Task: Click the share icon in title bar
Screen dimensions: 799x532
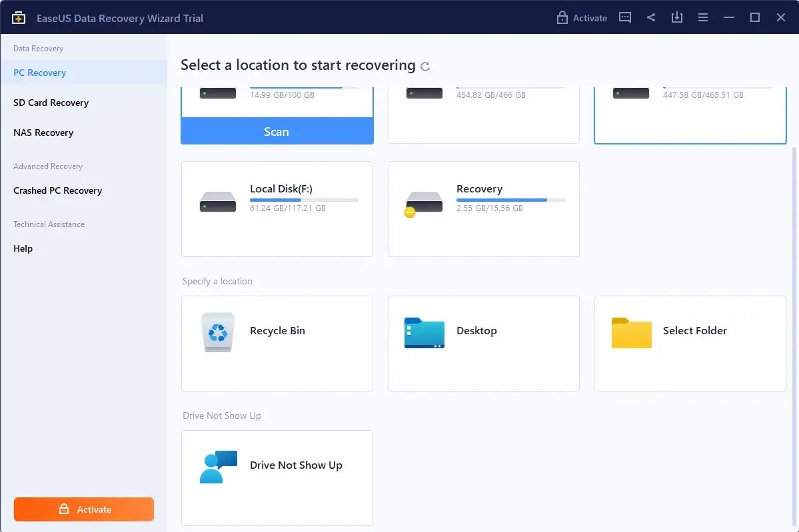Action: coord(650,17)
